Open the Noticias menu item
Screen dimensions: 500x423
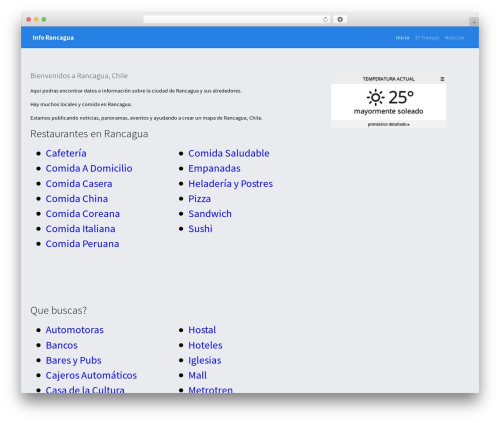[454, 38]
